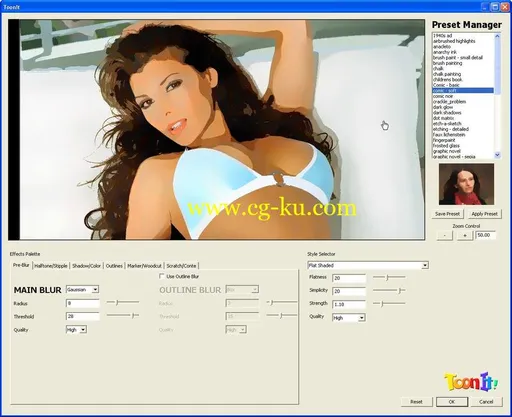Select the 'fingerpaint' preset
Screen dimensions: 512x417
[444, 140]
